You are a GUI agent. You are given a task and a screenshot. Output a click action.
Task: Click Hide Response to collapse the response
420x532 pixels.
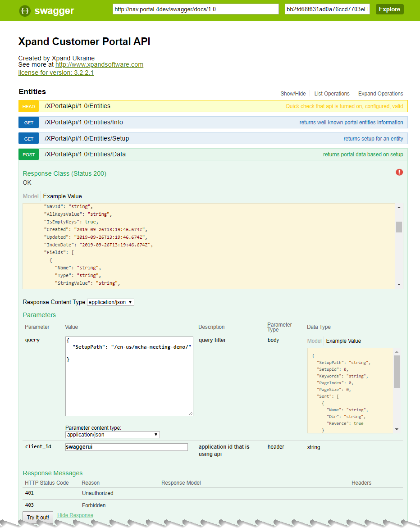click(75, 515)
